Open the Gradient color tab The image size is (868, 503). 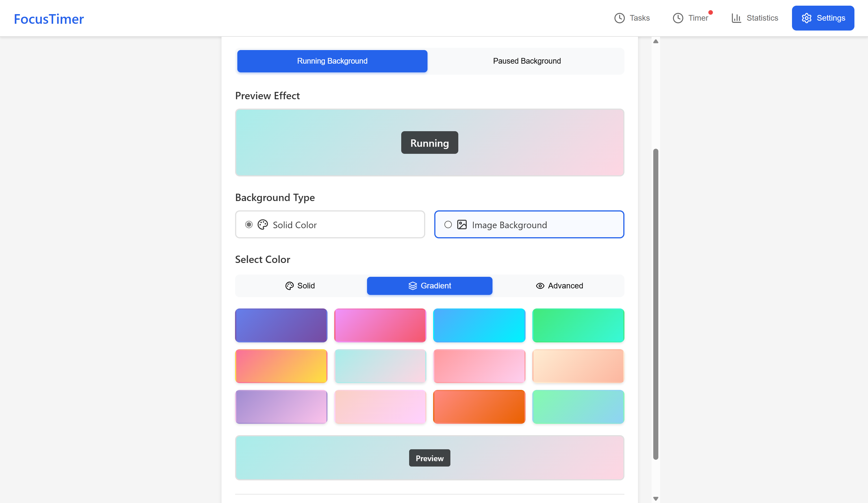[429, 286]
